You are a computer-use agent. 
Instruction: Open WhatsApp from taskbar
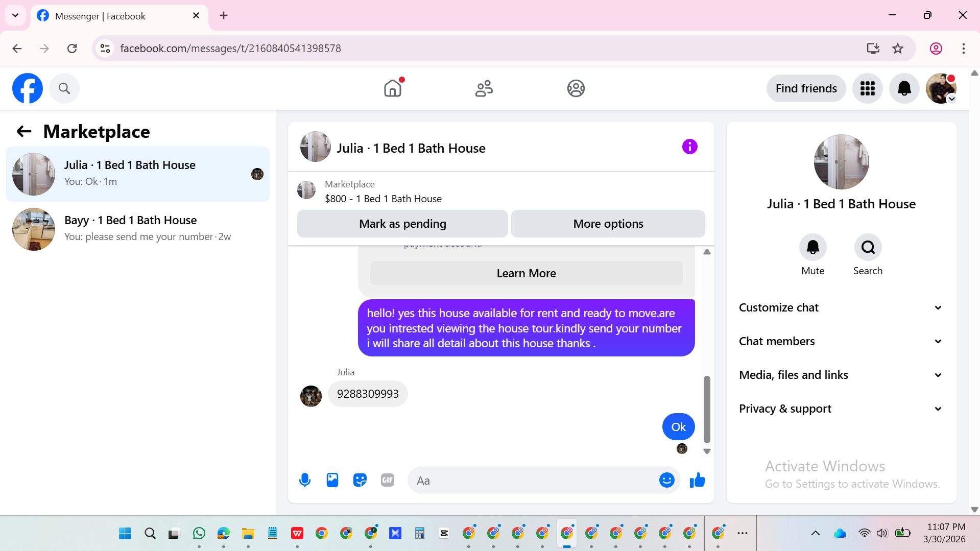coord(199,534)
